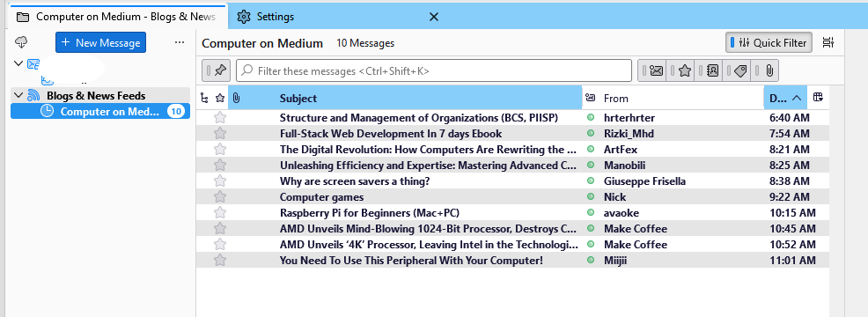Mark Miijii message as read via dot

pyautogui.click(x=590, y=261)
